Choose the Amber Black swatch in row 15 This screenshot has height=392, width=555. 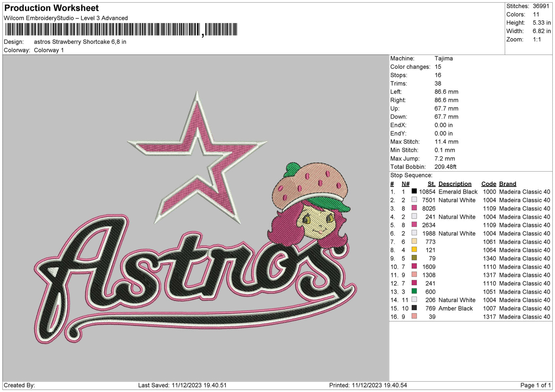[414, 308]
